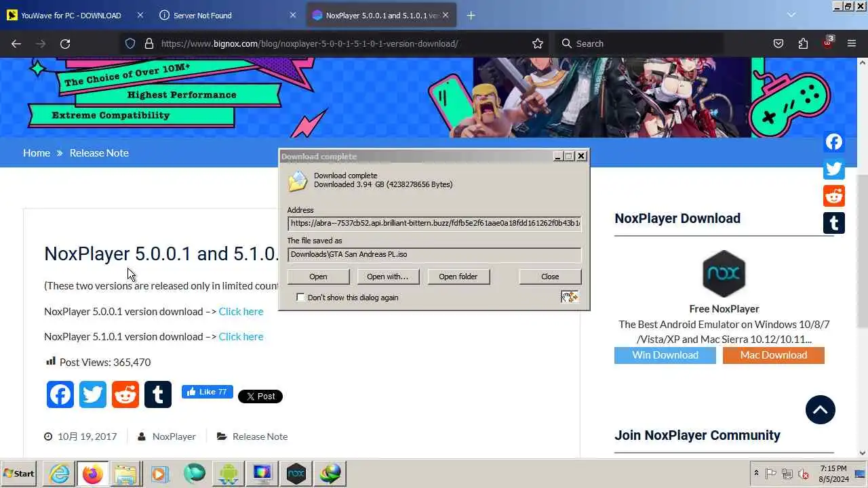Reload the page with the refresh icon
This screenshot has width=868, height=488.
click(x=65, y=43)
